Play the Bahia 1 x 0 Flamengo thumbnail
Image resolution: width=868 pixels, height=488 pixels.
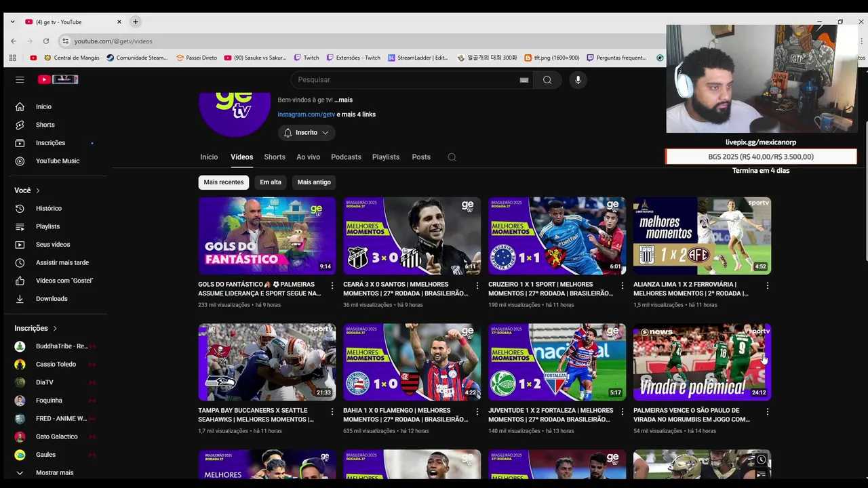pyautogui.click(x=412, y=362)
